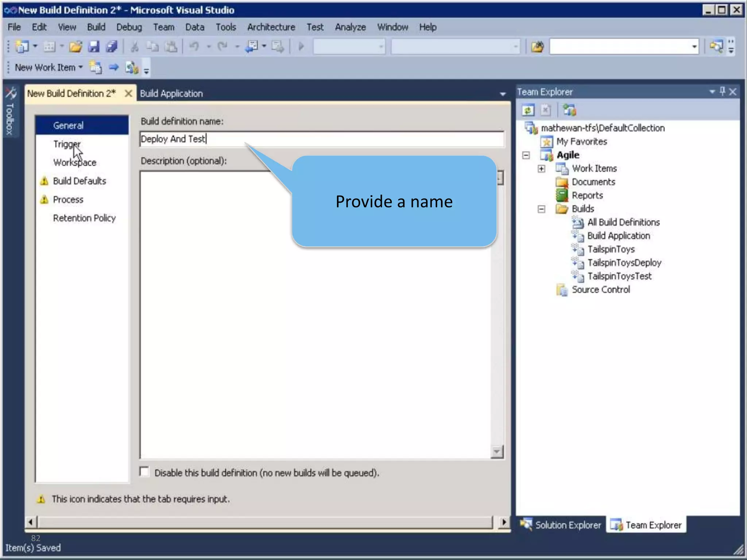Collapse the Agile project node
This screenshot has width=747, height=560.
[526, 155]
